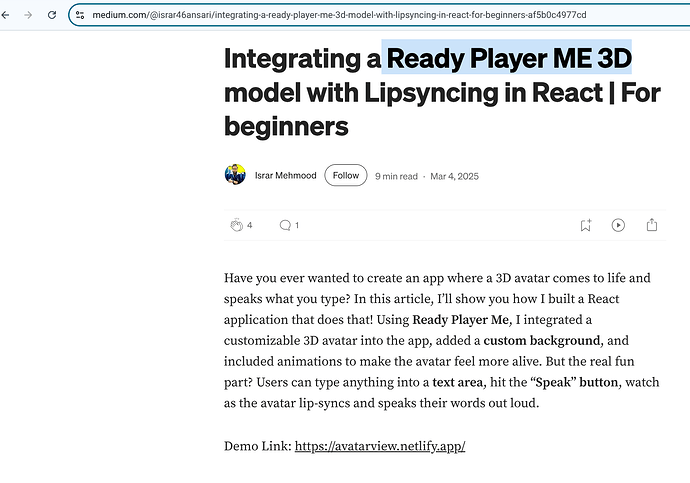The width and height of the screenshot is (690, 483).
Task: Click the author's profile picture
Action: point(235,175)
